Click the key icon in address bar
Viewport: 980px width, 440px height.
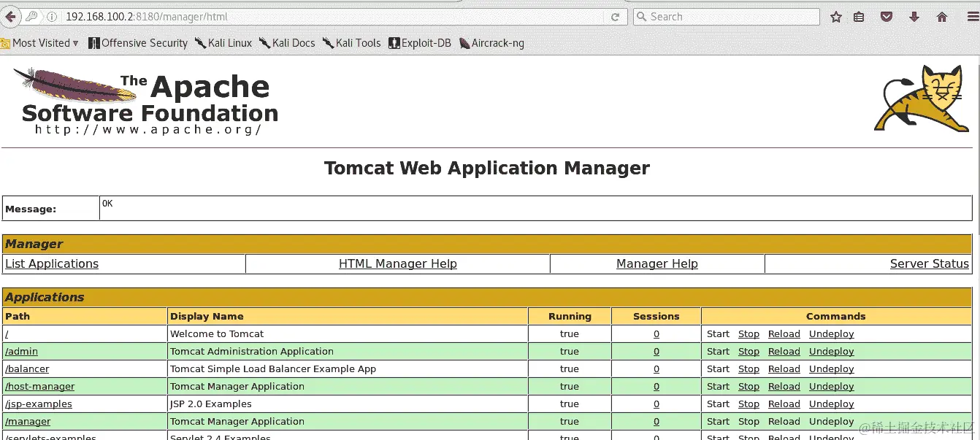tap(32, 17)
